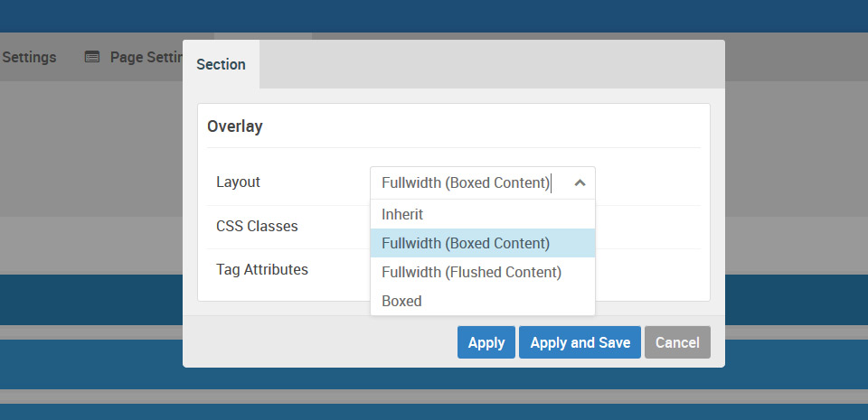The image size is (868, 420).
Task: Open the Page Settings menu item
Action: click(146, 57)
